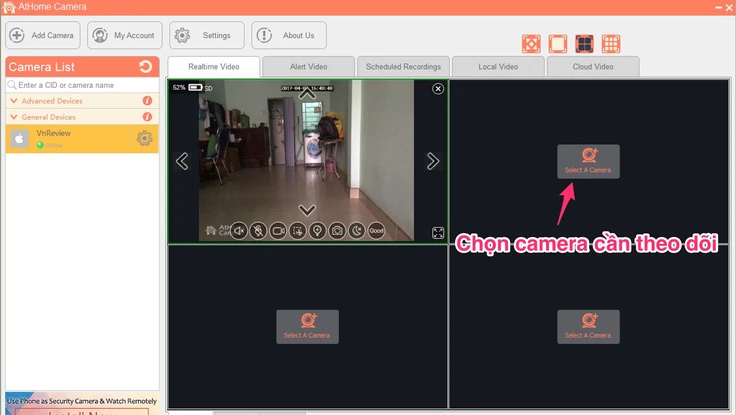Toggle night vision mode
The image size is (736, 415).
point(357,231)
